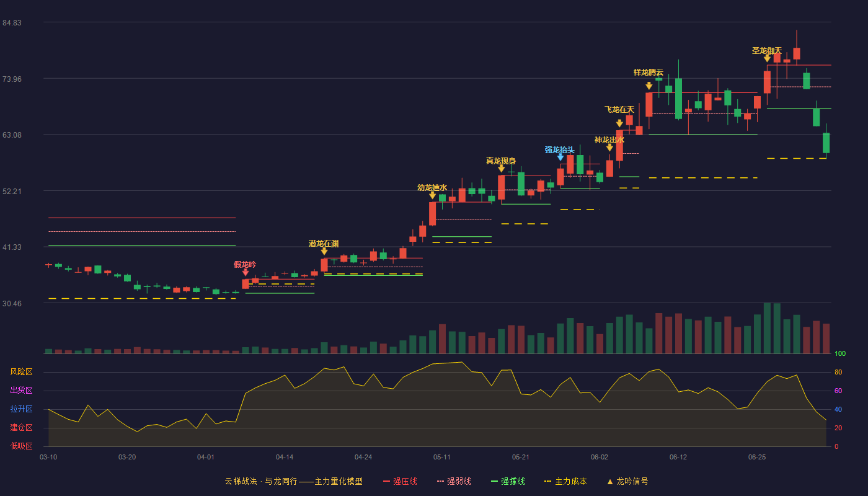Click the blue 40 indicator scale value
Image resolution: width=868 pixels, height=496 pixels.
click(838, 410)
